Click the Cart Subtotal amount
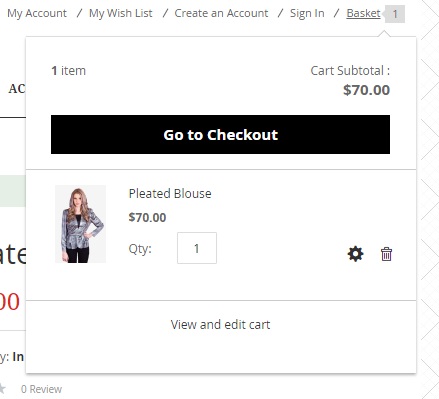The image size is (439, 399). [366, 90]
